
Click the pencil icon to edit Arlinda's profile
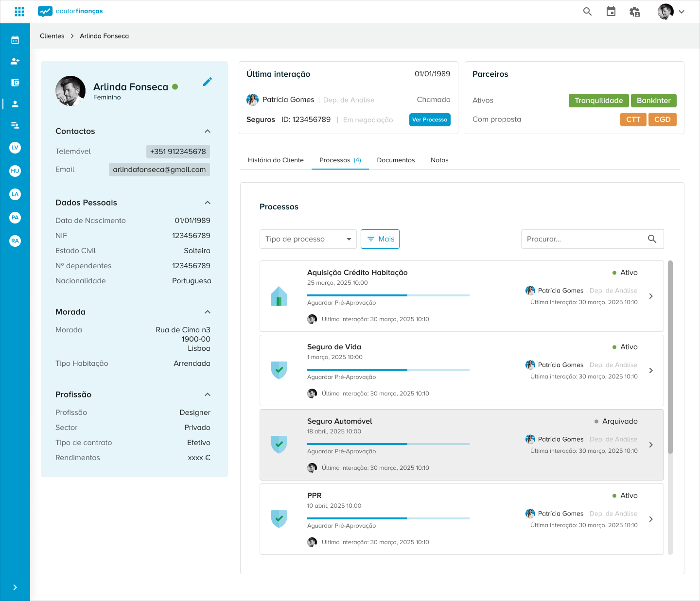[208, 81]
